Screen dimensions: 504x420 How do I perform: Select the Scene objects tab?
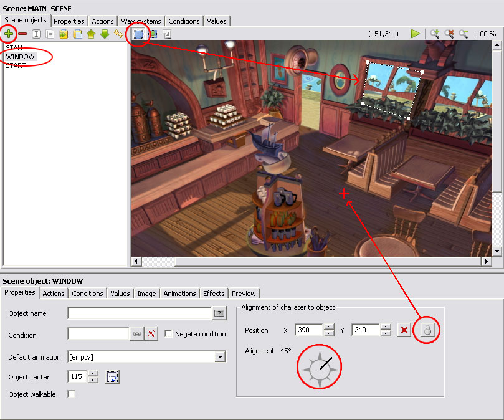[x=26, y=20]
